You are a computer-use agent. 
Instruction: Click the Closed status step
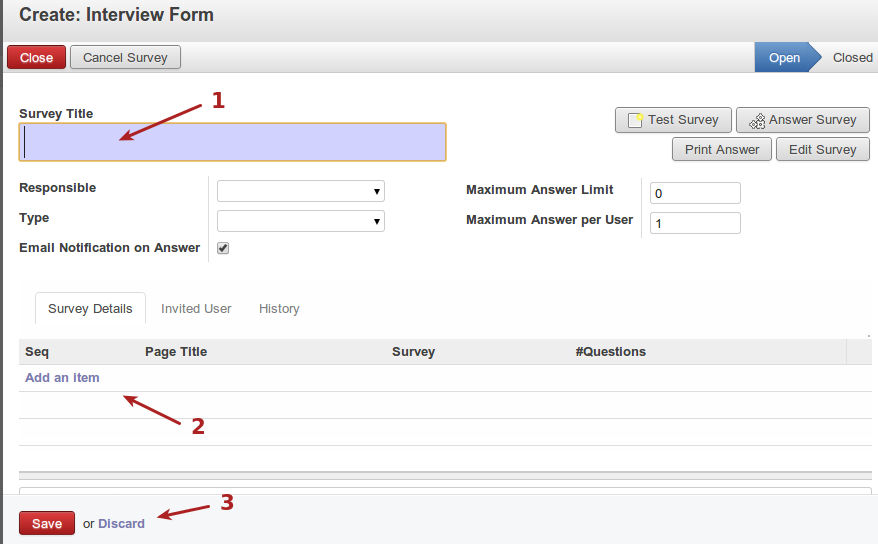click(x=852, y=58)
